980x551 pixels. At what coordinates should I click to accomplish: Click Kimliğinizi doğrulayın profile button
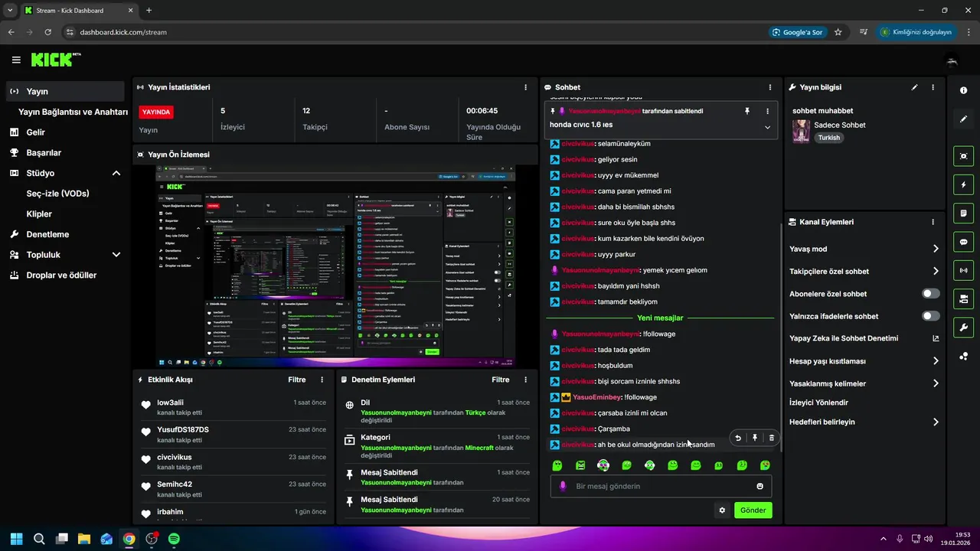pyautogui.click(x=916, y=32)
